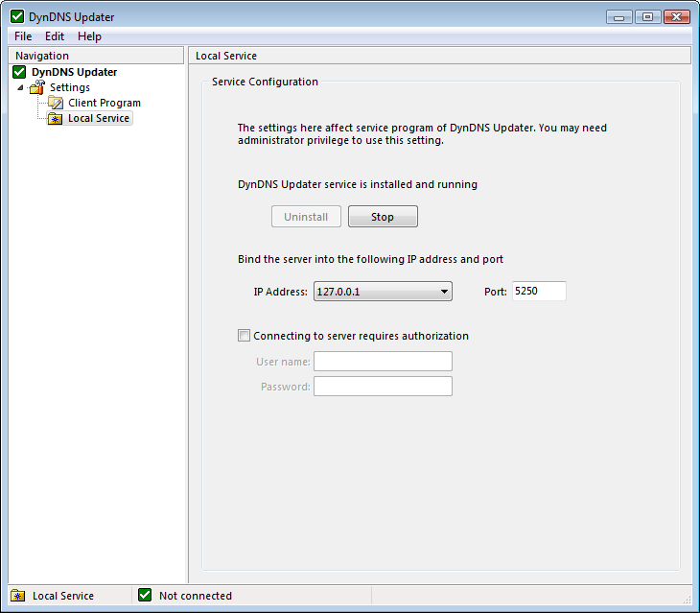The image size is (700, 613).
Task: Open the Help menu
Action: click(89, 36)
